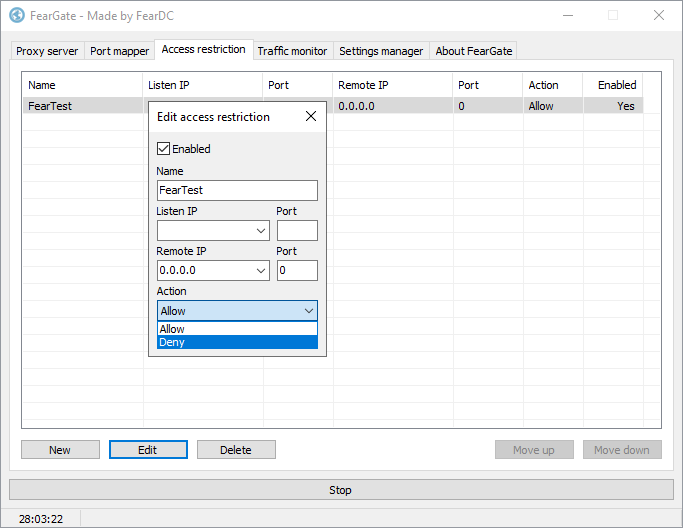Select the FearTest row name cell
683x528 pixels.
point(83,106)
